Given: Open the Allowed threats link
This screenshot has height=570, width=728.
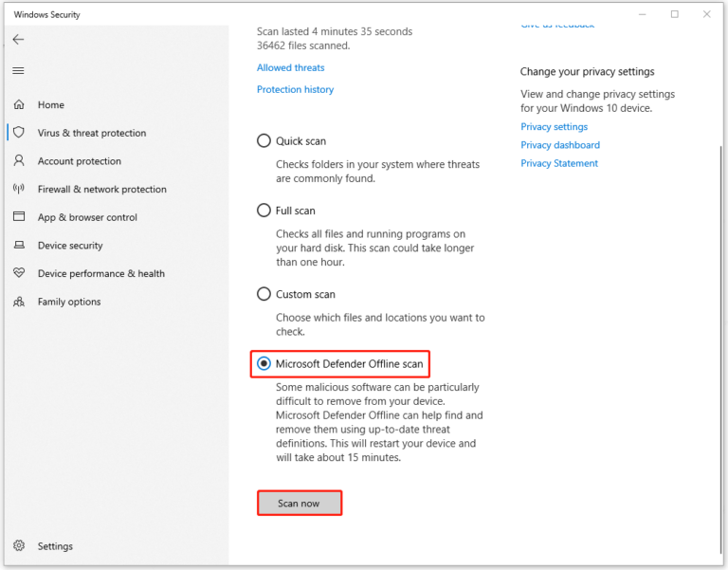Looking at the screenshot, I should pyautogui.click(x=291, y=68).
